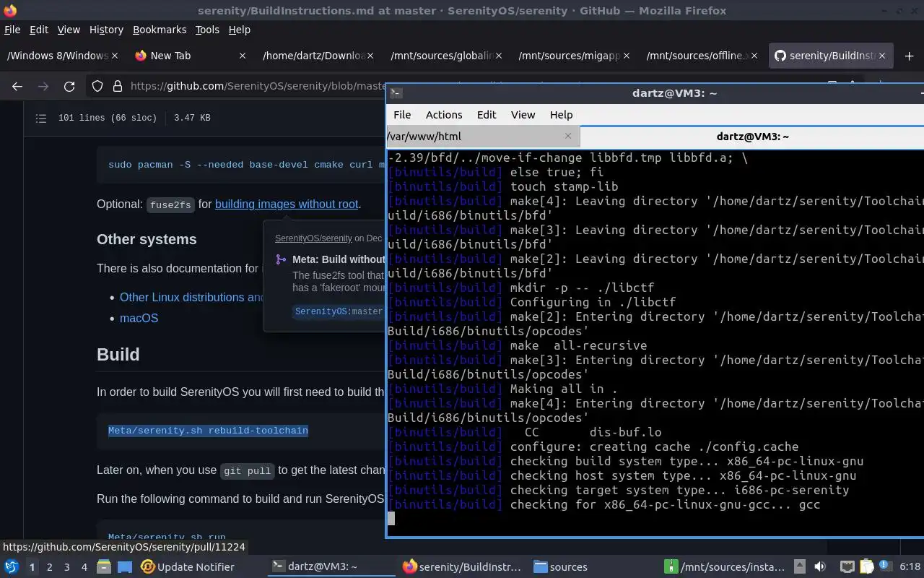The width and height of the screenshot is (924, 578).
Task: Open the macOS documentation link
Action: tap(139, 318)
